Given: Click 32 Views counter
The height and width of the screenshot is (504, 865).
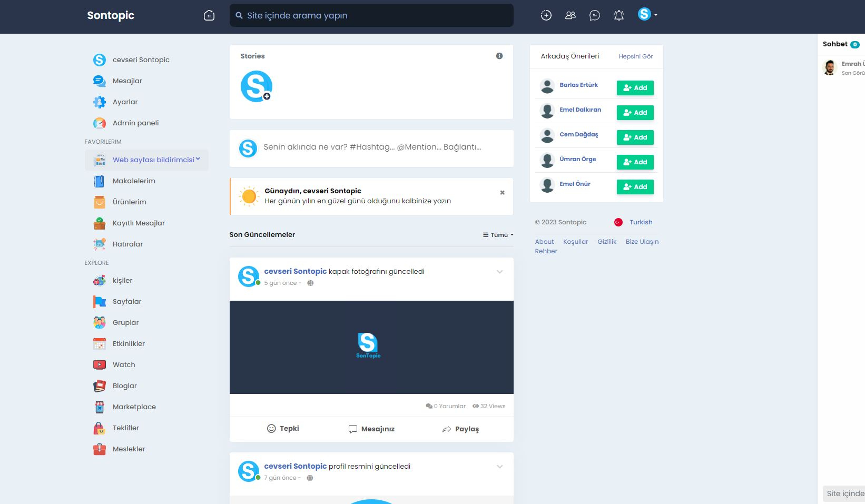Looking at the screenshot, I should pos(489,406).
